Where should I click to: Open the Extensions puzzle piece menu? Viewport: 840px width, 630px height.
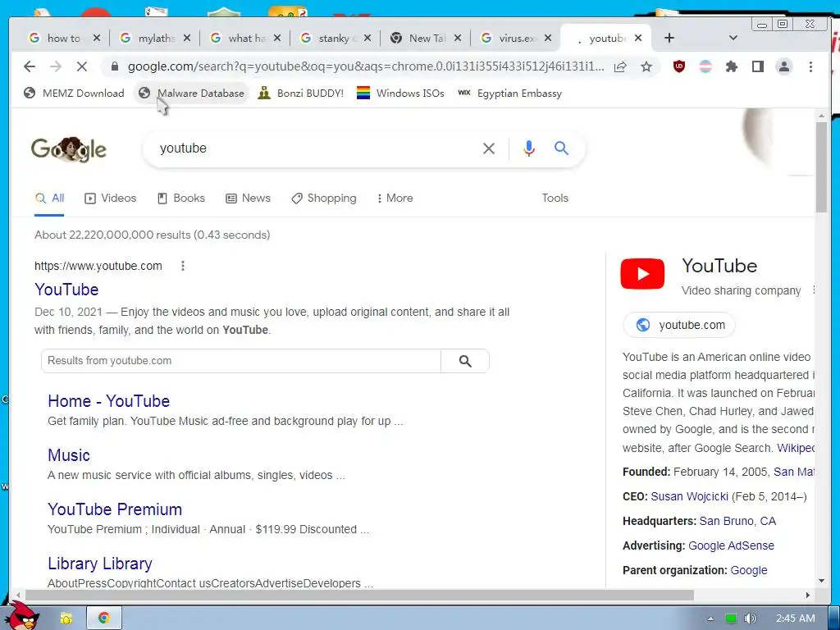tap(731, 66)
